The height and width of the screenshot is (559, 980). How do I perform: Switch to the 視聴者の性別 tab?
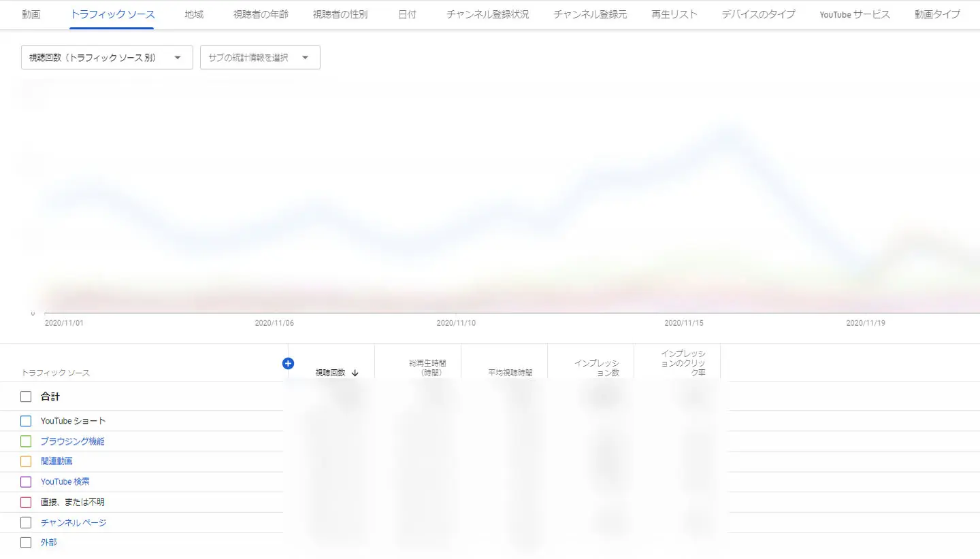[340, 14]
